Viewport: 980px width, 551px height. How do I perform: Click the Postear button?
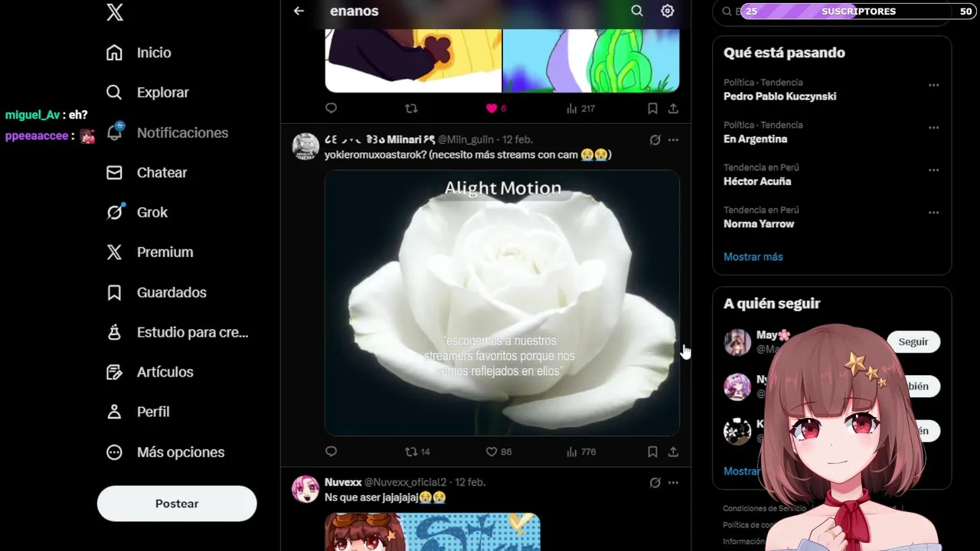177,504
